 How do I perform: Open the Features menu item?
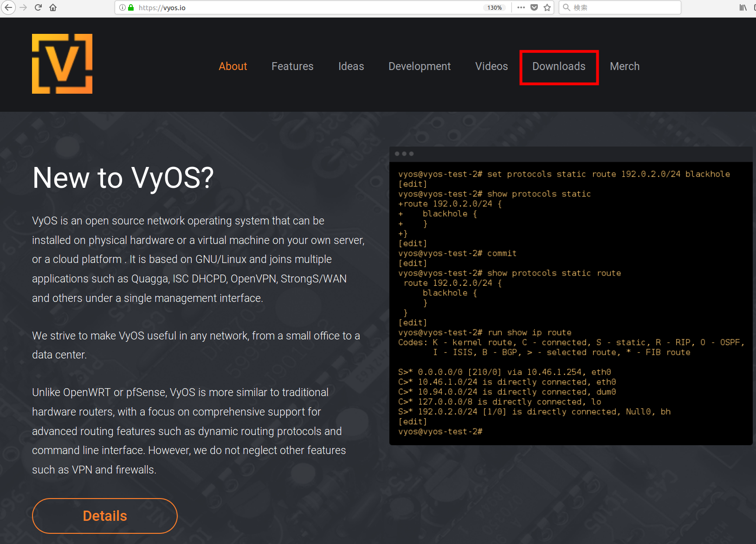292,66
